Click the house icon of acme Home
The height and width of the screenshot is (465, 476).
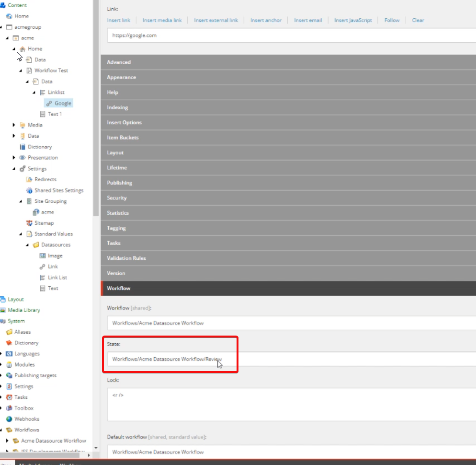tap(23, 49)
